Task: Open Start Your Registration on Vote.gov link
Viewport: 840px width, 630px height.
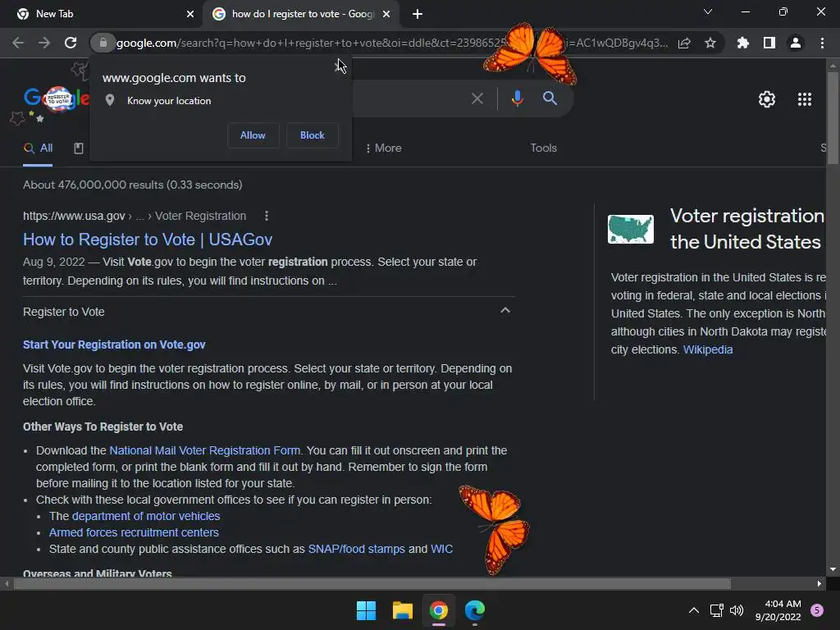Action: (x=114, y=345)
